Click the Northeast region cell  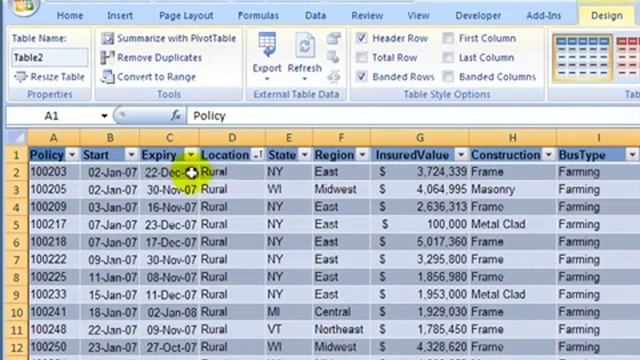tap(342, 330)
